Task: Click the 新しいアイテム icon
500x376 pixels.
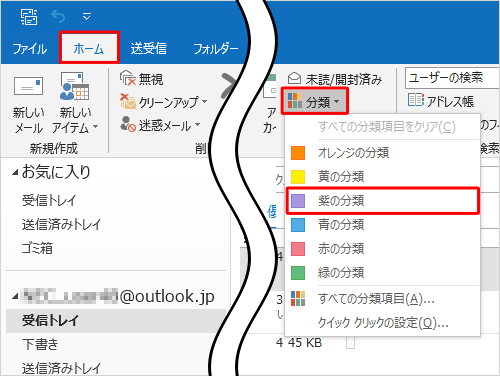Action: 75,86
